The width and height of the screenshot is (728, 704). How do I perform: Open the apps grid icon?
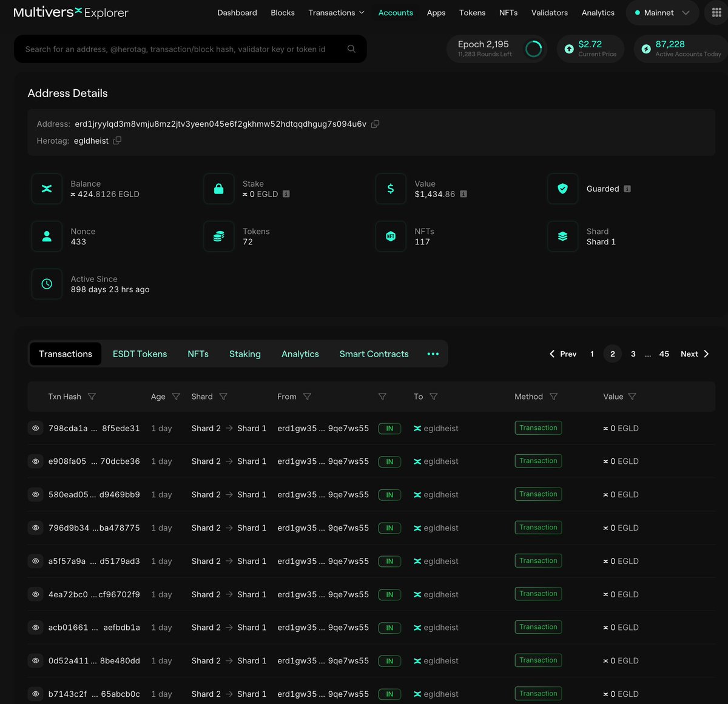pyautogui.click(x=716, y=13)
